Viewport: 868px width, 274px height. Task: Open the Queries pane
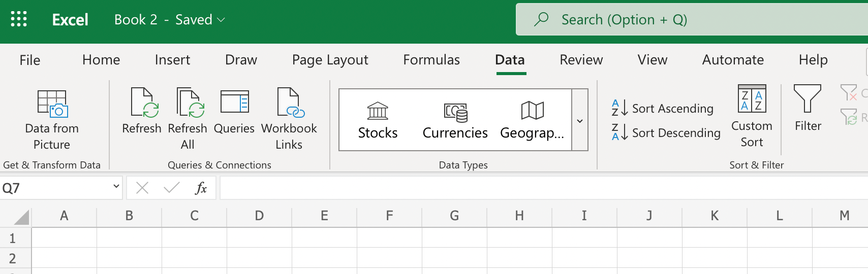point(234,103)
